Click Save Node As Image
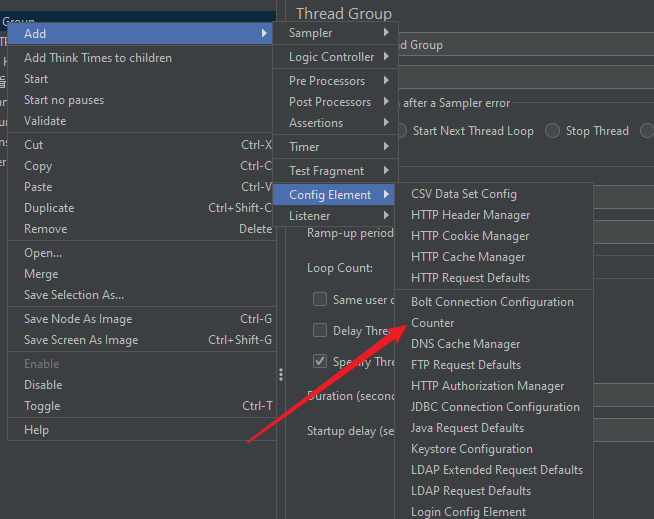This screenshot has height=519, width=654. [x=78, y=319]
